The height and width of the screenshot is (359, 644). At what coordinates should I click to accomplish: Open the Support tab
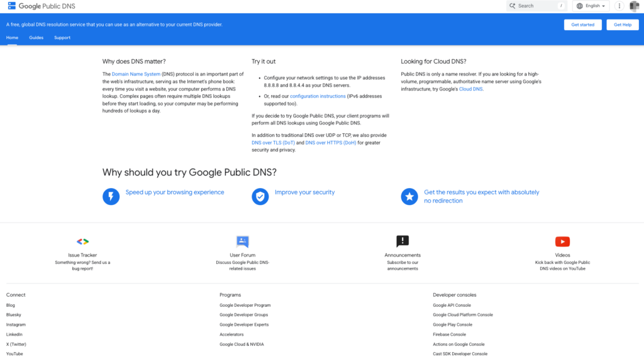pyautogui.click(x=62, y=37)
